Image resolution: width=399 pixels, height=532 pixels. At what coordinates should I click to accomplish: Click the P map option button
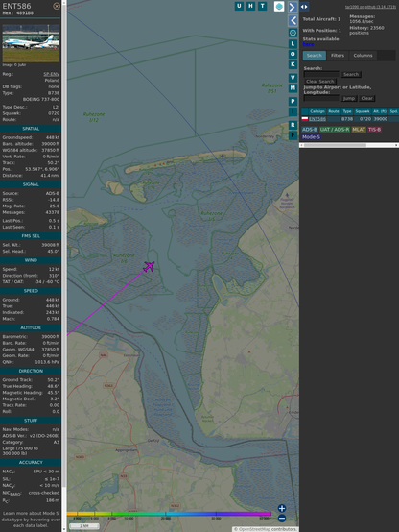[293, 101]
